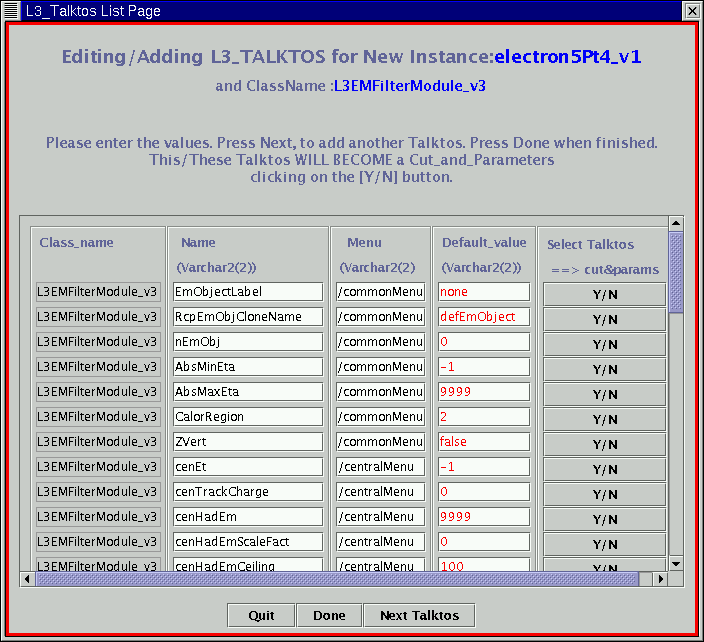Toggle Y/N button for EmObjectLabel row
This screenshot has width=704, height=642.
coord(604,294)
